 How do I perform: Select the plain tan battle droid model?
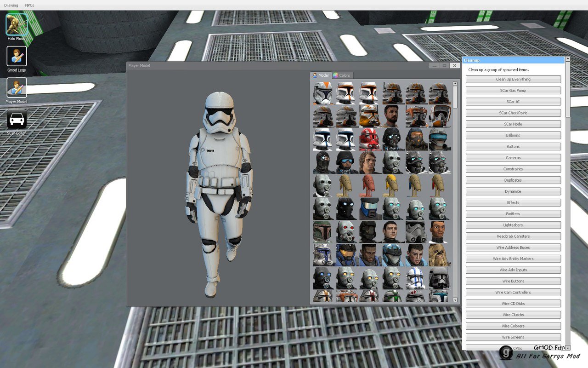(347, 185)
